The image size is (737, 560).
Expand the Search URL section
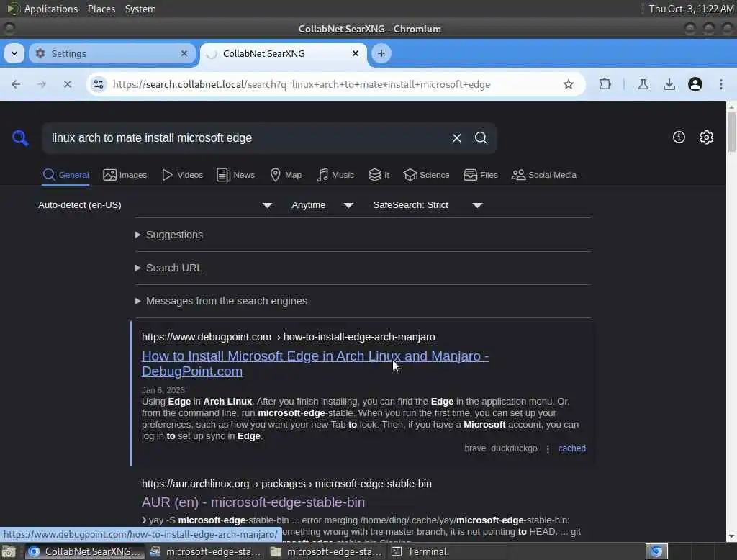pos(168,268)
